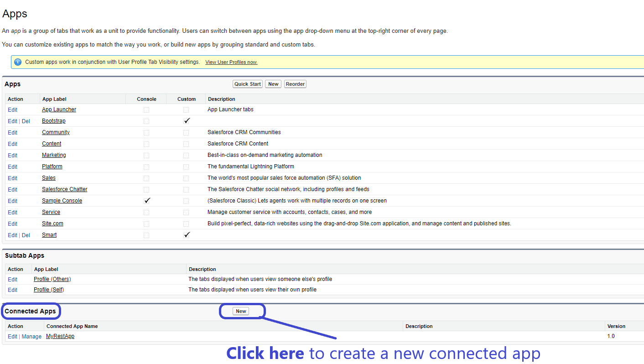
Task: Open the Marketing app label
Action: tap(54, 155)
